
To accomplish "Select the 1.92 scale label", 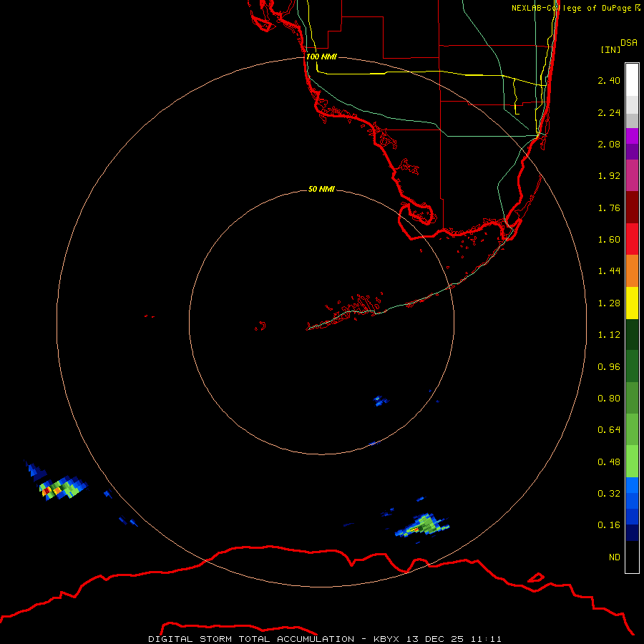I will point(609,176).
